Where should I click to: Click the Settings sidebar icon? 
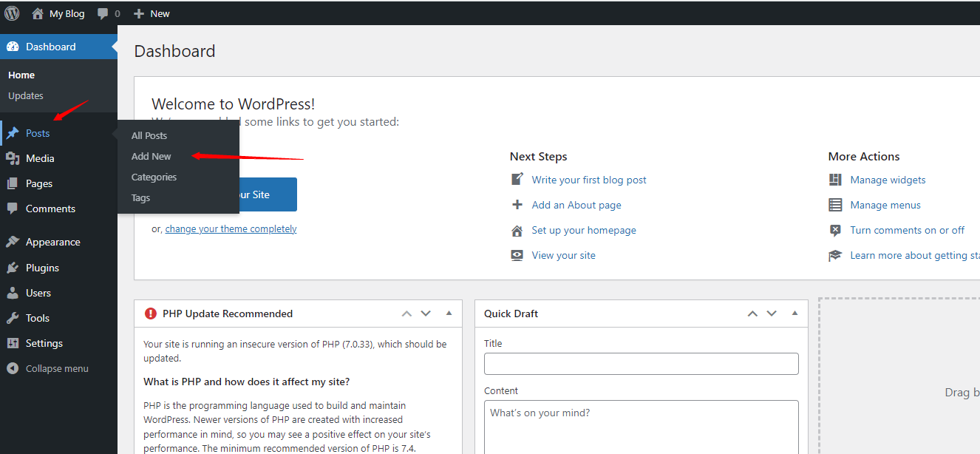tap(13, 343)
